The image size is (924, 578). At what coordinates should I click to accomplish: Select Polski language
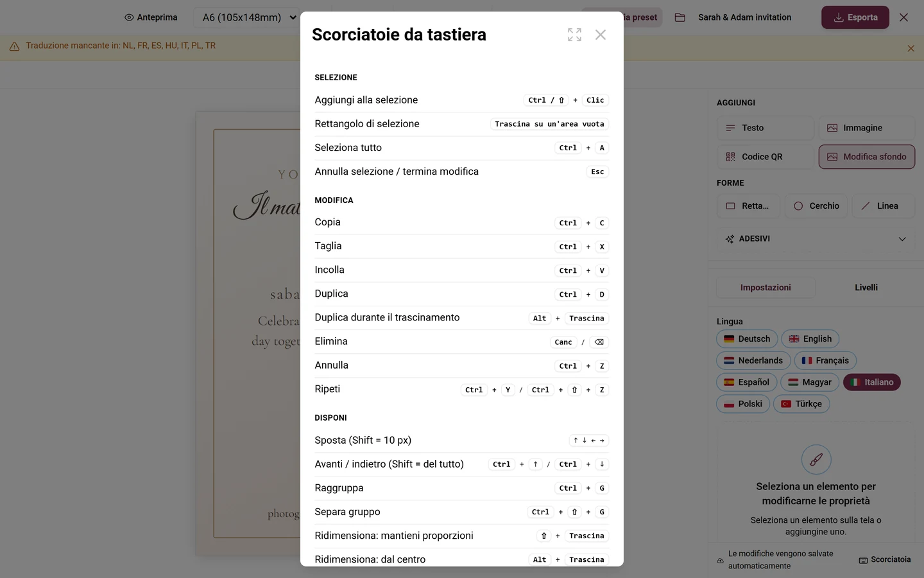pos(743,404)
